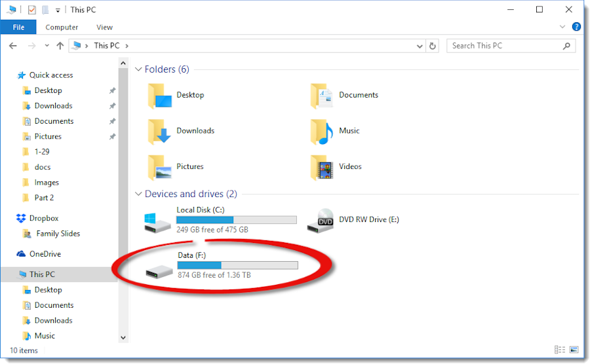
Task: Select the Data (F:) drive icon
Action: coord(159,271)
